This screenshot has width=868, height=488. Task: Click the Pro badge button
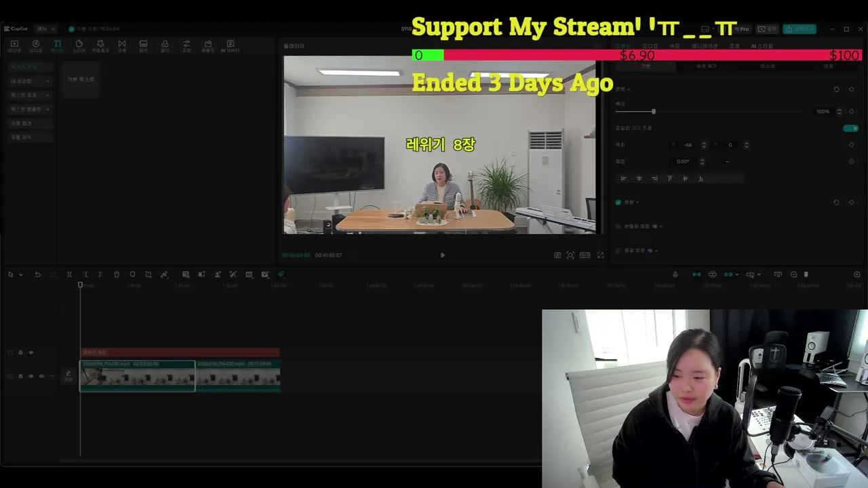(743, 29)
